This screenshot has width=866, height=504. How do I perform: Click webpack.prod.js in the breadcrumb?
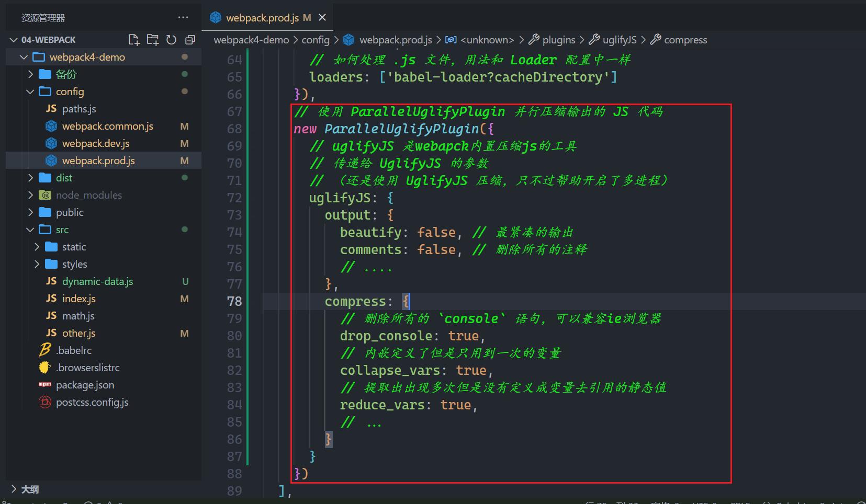[396, 40]
